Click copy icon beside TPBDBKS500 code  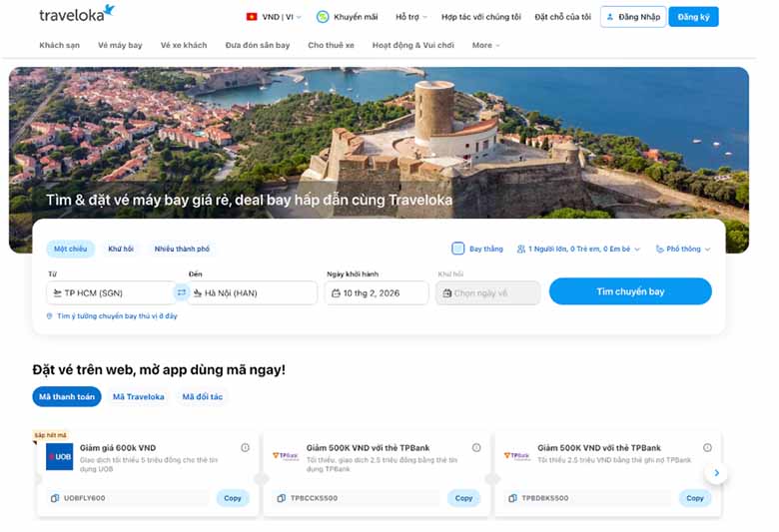pyautogui.click(x=512, y=498)
